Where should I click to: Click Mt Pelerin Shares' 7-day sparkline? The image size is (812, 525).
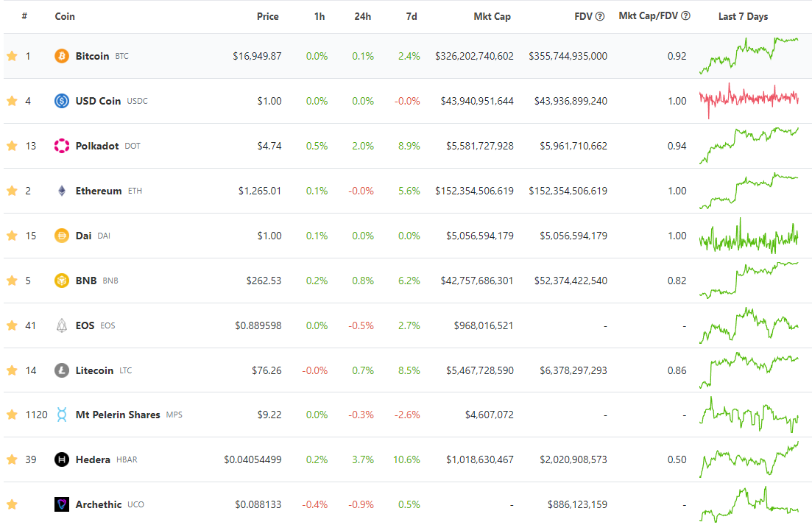pos(749,415)
